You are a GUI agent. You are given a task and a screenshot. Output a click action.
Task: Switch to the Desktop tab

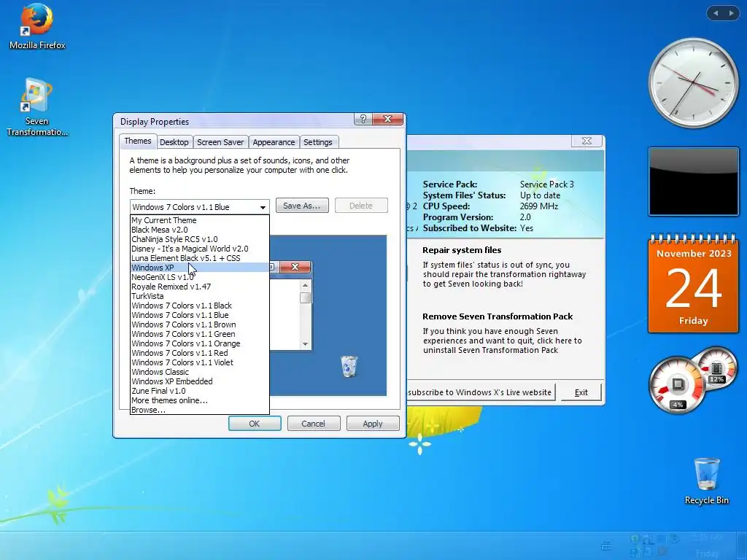pos(174,142)
